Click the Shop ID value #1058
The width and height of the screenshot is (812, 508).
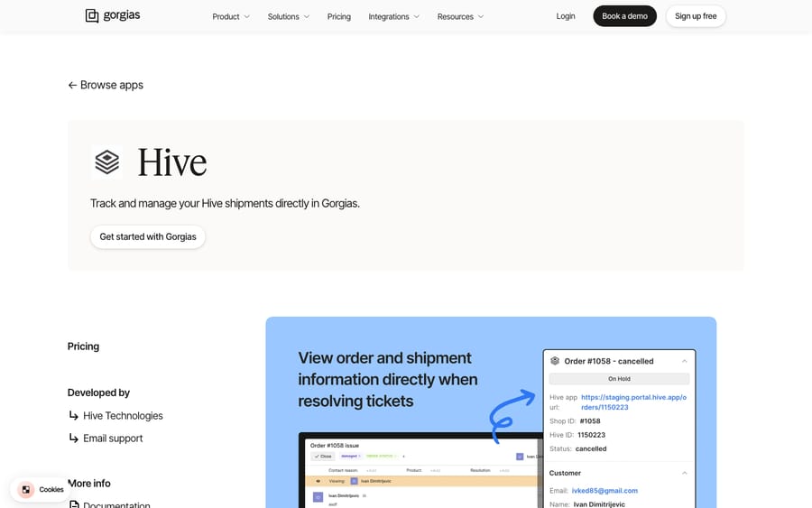[x=590, y=421]
